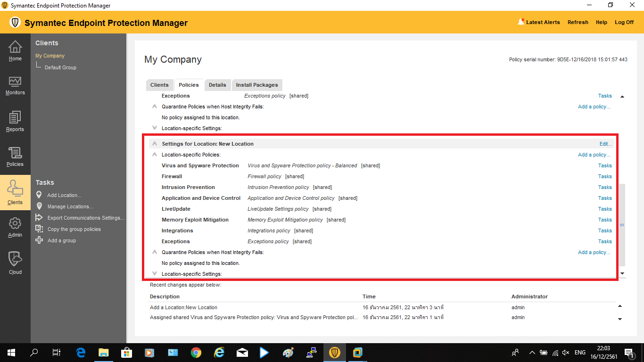Open Google Chrome from the taskbar

[196, 352]
